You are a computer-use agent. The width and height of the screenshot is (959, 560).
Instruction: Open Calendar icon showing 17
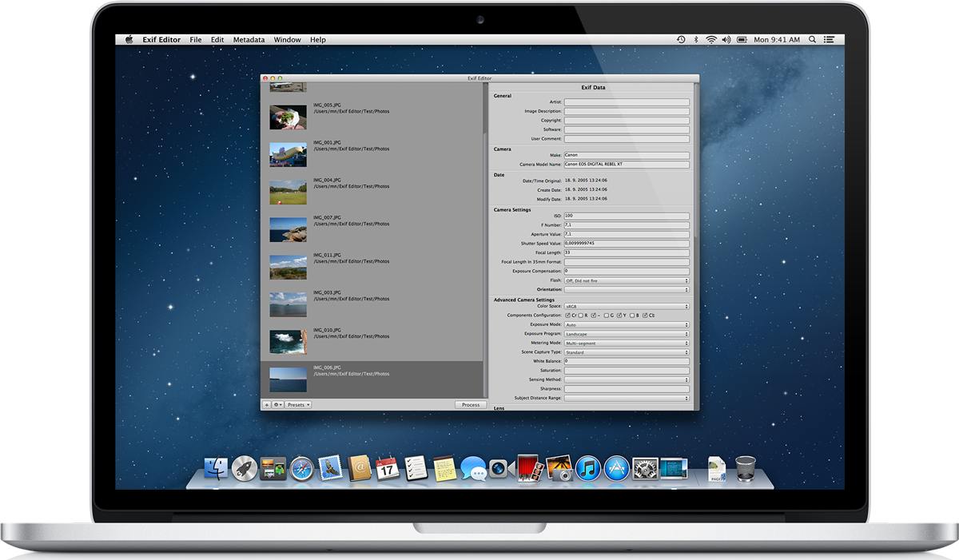388,468
